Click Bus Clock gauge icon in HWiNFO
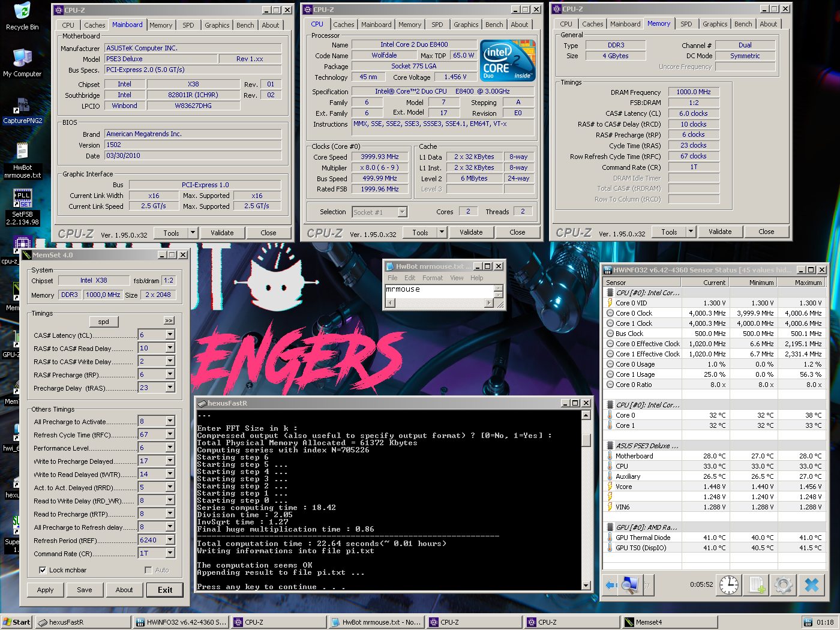 pos(610,334)
